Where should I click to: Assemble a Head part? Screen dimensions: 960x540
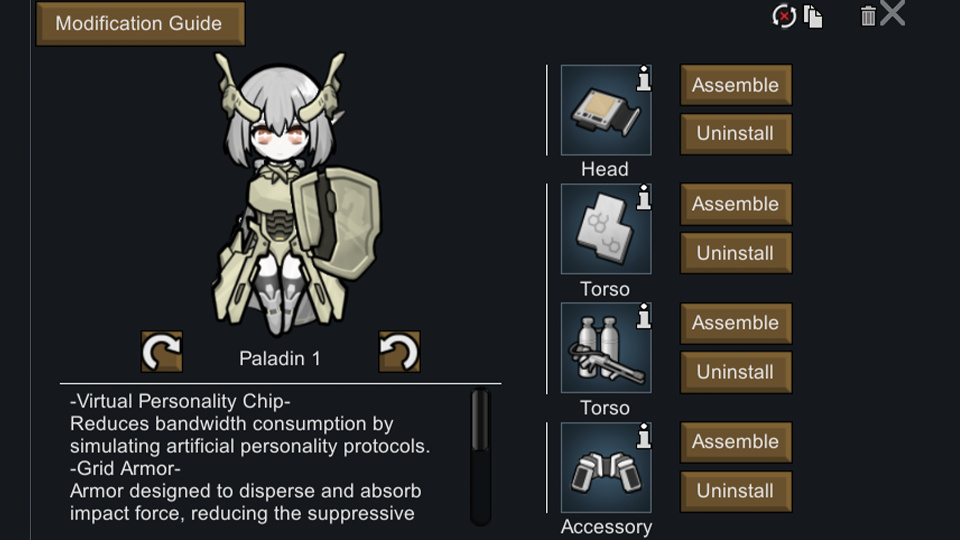click(x=736, y=85)
